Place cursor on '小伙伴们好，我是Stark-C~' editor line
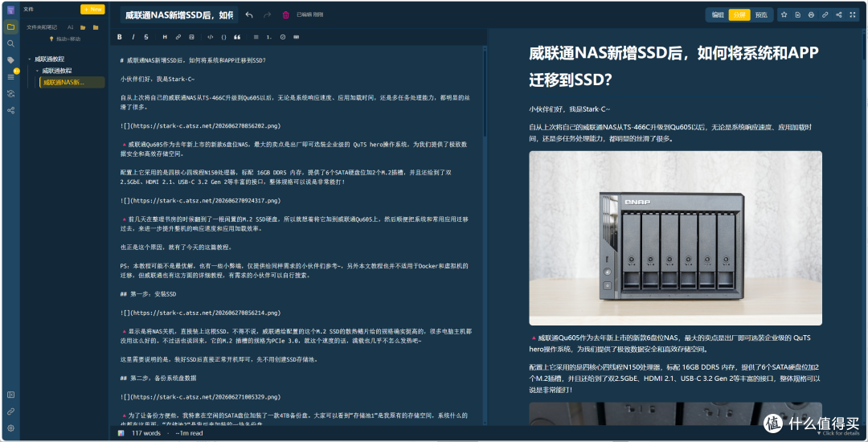 (158, 79)
